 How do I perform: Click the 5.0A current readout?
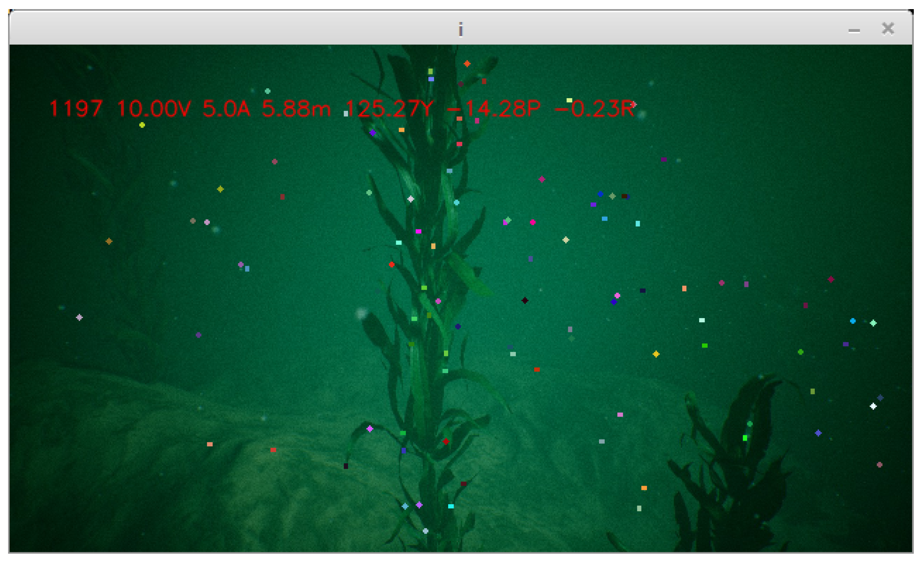[226, 109]
